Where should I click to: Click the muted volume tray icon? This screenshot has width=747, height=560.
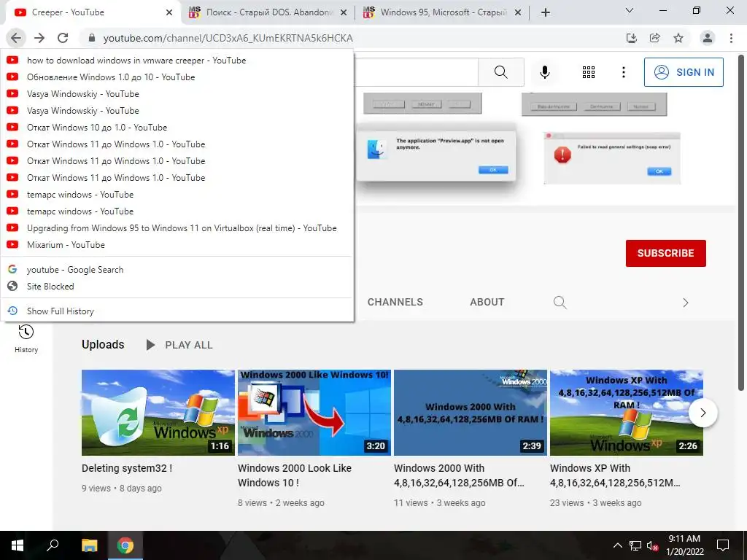(x=653, y=545)
